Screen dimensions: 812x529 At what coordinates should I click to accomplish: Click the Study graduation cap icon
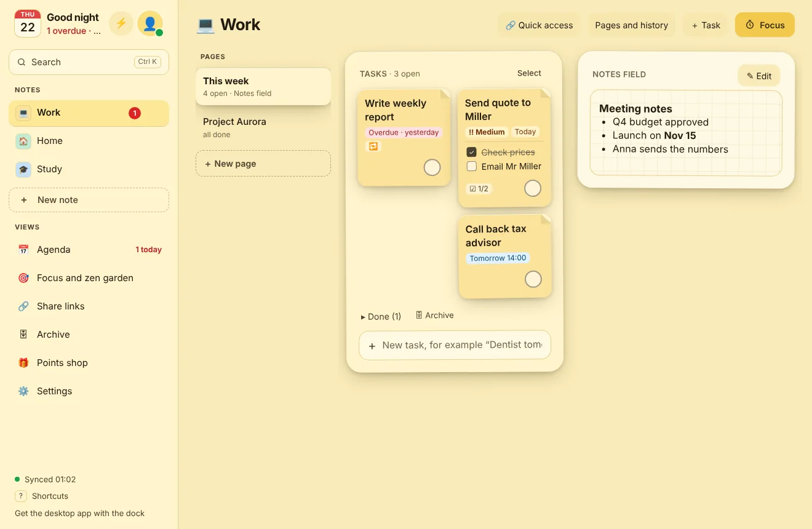tap(23, 169)
